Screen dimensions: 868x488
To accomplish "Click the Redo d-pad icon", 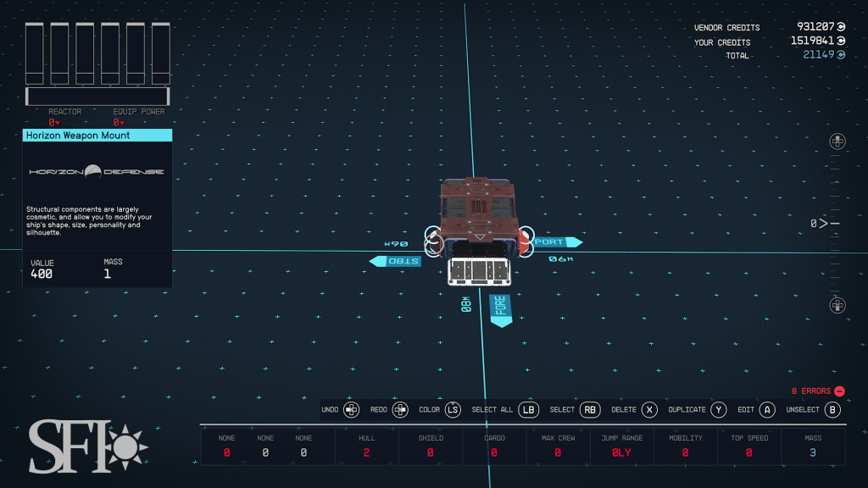I will pyautogui.click(x=400, y=410).
